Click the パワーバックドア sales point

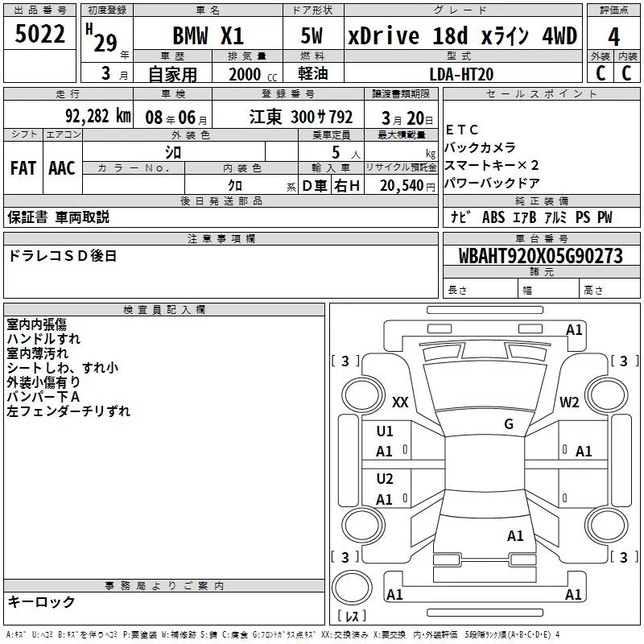click(x=492, y=184)
